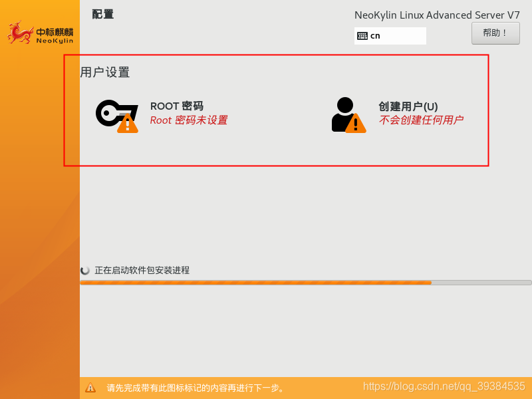Click the installation progress bar
The width and height of the screenshot is (532, 399).
(306, 283)
